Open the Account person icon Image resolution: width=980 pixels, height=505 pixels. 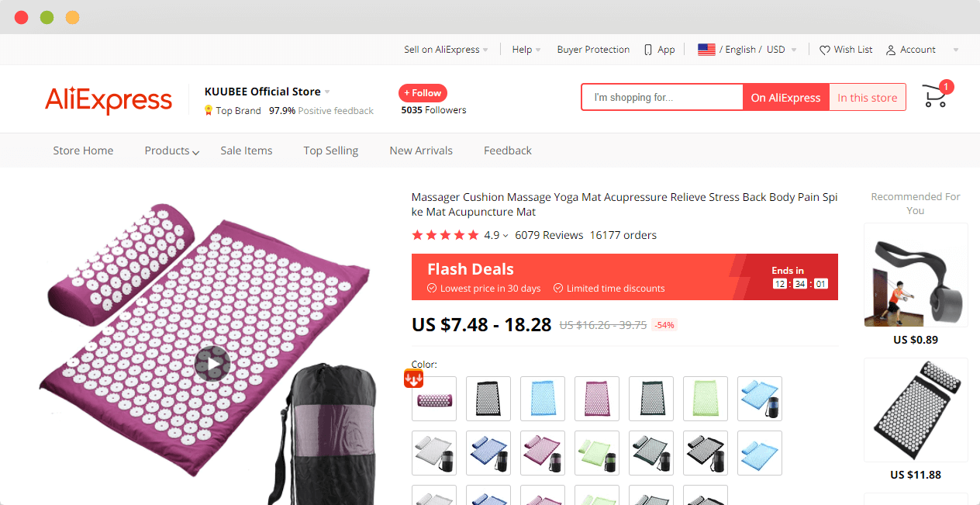[891, 50]
